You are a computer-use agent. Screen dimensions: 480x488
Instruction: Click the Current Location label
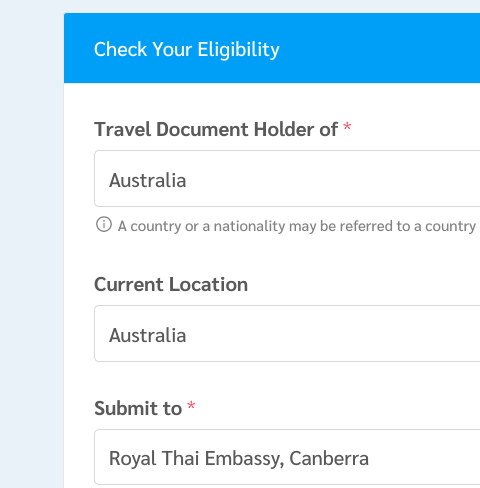coord(171,284)
